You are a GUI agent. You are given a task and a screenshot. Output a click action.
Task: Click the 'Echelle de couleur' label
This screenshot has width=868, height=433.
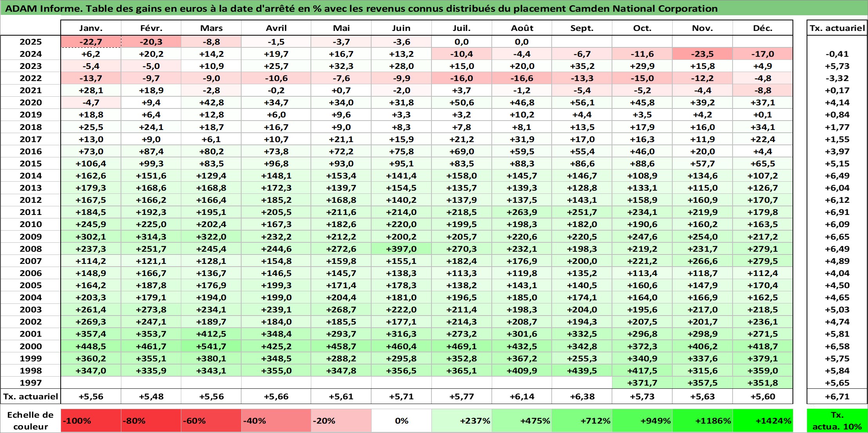point(31,420)
